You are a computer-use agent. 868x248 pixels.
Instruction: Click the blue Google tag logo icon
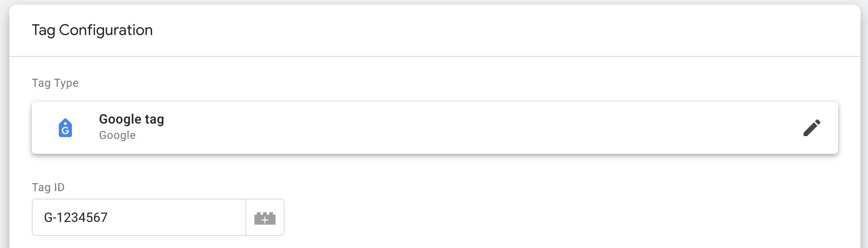[65, 128]
